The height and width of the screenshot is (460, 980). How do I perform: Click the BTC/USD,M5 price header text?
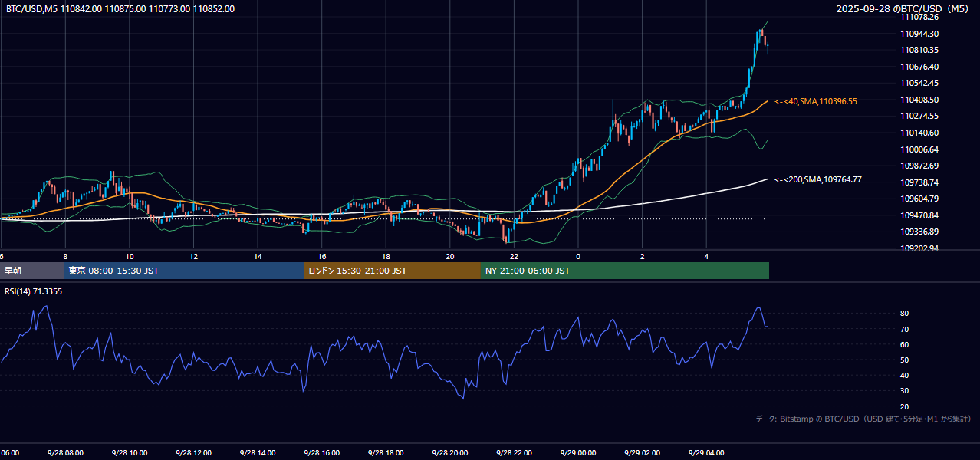pyautogui.click(x=120, y=9)
